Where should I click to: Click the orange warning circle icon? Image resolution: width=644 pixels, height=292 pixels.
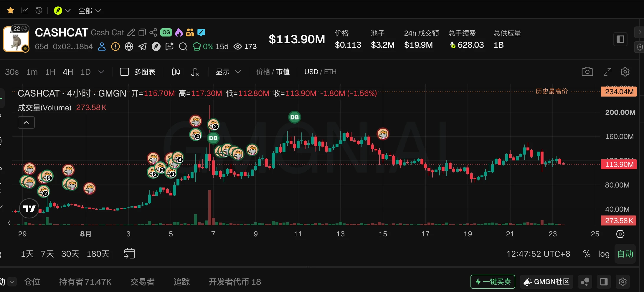(115, 47)
